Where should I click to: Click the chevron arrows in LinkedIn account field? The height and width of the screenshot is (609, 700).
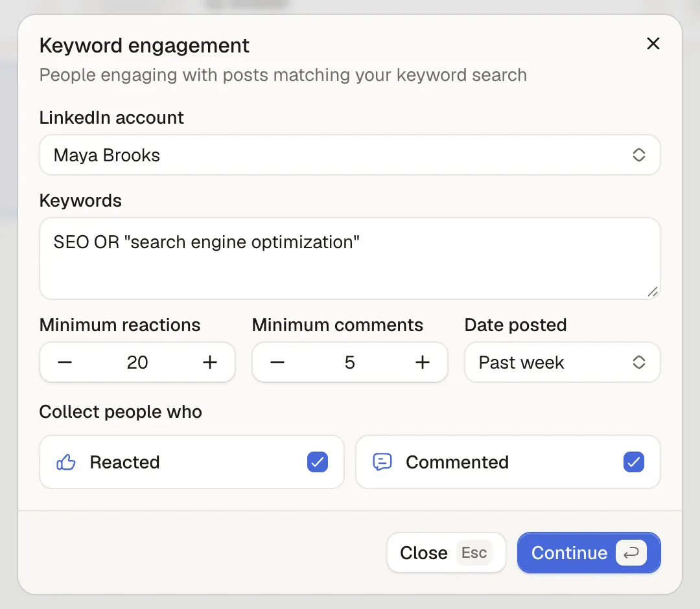click(x=639, y=155)
